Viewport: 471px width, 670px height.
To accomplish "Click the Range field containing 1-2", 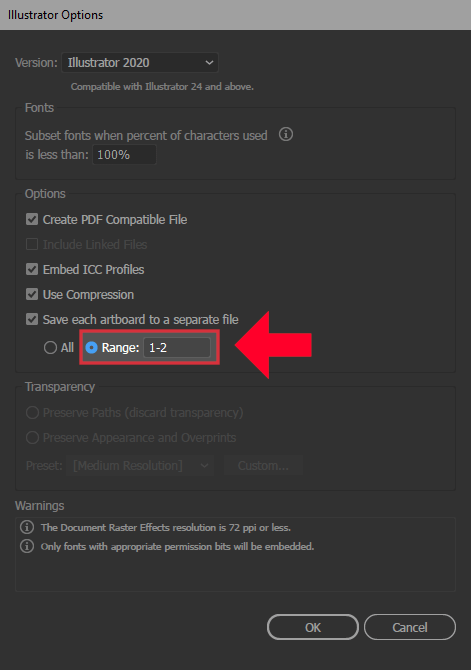I will tap(177, 348).
